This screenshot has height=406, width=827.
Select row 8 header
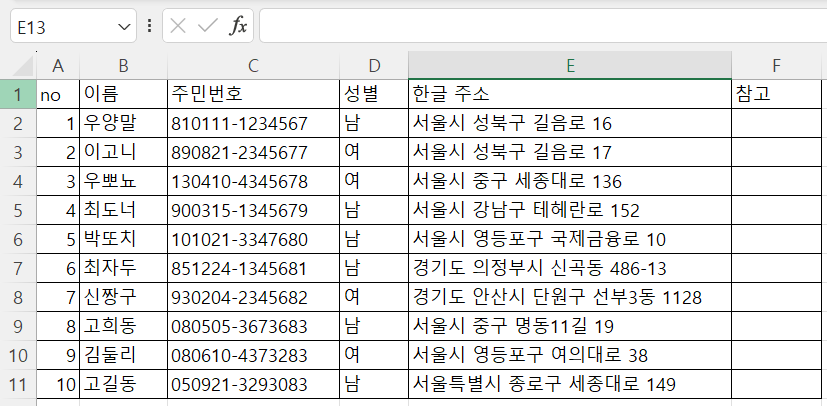point(18,297)
